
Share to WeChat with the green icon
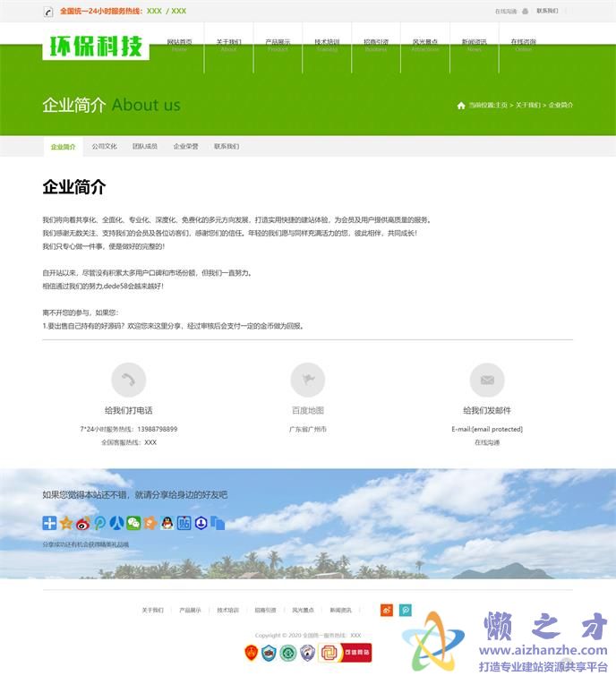tap(133, 523)
